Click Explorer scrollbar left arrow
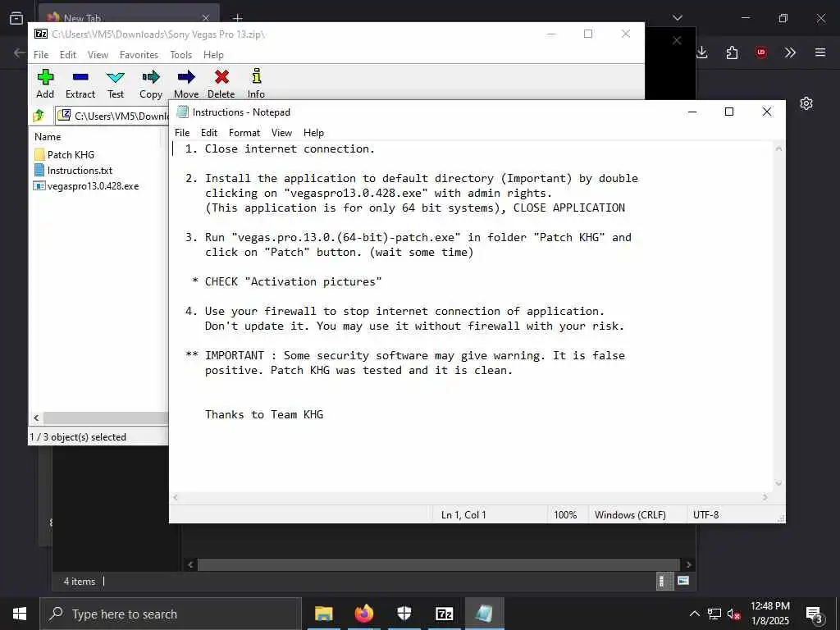The height and width of the screenshot is (630, 840). point(190,564)
